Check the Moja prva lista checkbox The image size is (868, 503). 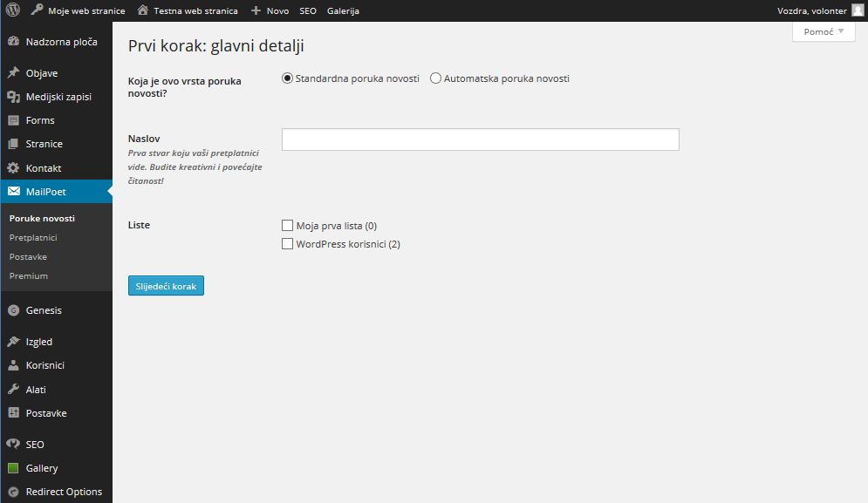click(x=287, y=225)
